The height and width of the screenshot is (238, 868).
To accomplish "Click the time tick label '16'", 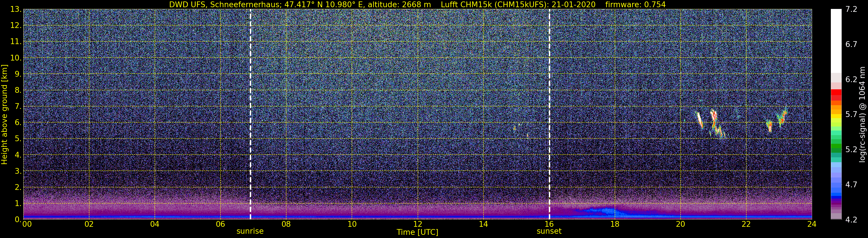I will (549, 224).
